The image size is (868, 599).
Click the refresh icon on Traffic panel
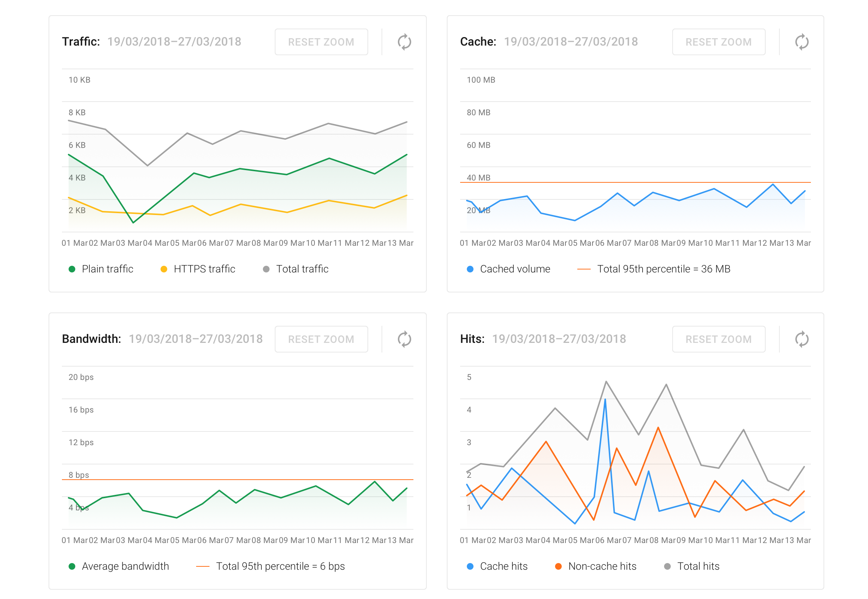click(x=405, y=42)
